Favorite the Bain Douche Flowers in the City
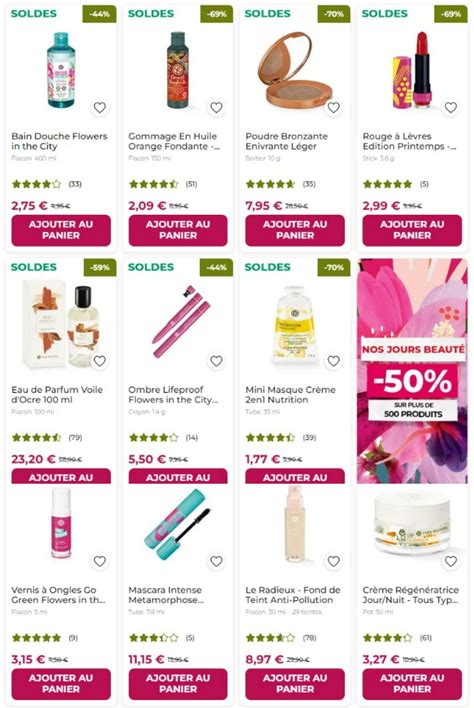 coord(99,107)
